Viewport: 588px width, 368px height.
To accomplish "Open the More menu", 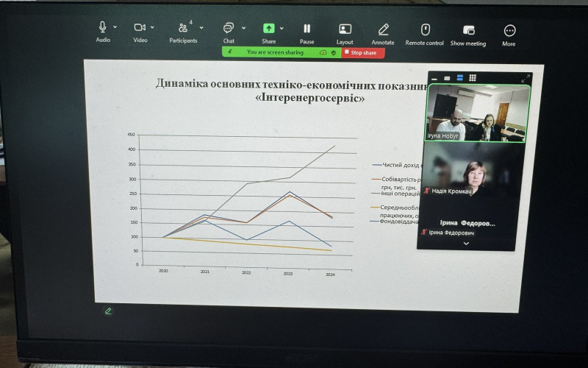I will 509,30.
